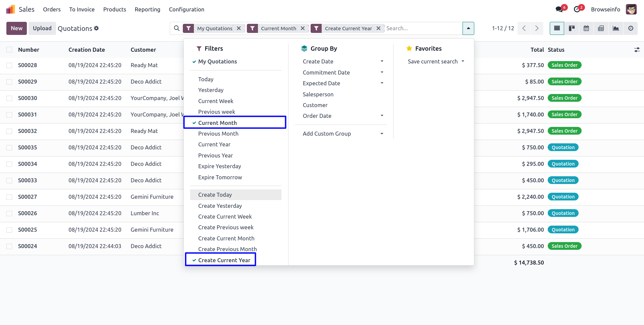Open the conversations message icon
This screenshot has width=644, height=325.
[x=559, y=9]
